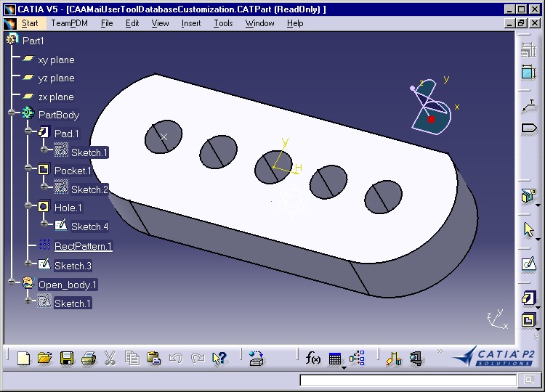Select the Hole.1 feature label
545x392 pixels.
tap(68, 208)
